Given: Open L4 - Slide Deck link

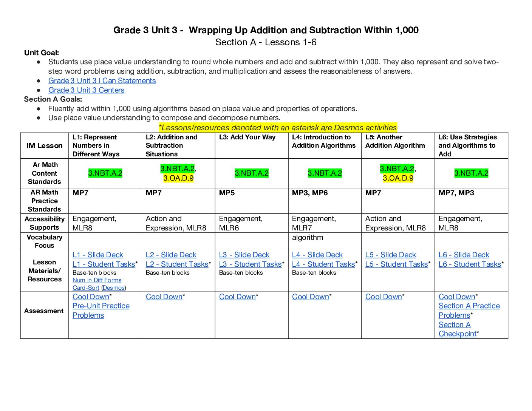Looking at the screenshot, I should pyautogui.click(x=317, y=255).
